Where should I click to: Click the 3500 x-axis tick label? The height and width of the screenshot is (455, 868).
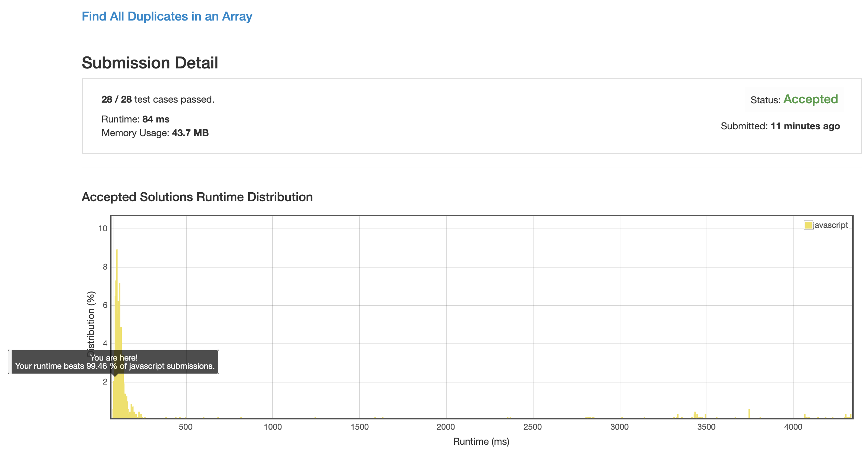click(x=707, y=427)
